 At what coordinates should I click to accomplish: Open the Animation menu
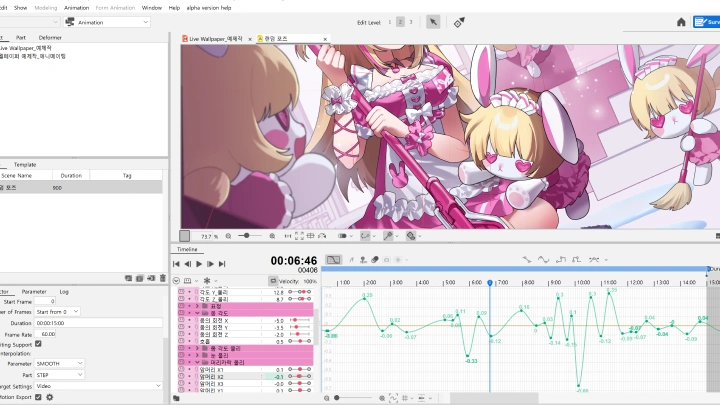[x=76, y=8]
